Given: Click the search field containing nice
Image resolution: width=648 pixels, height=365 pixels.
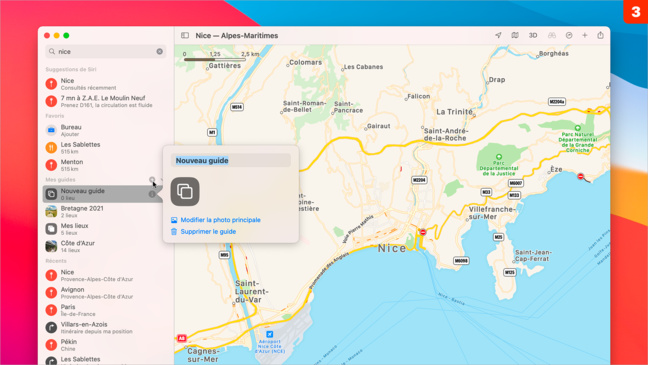Looking at the screenshot, I should point(106,51).
